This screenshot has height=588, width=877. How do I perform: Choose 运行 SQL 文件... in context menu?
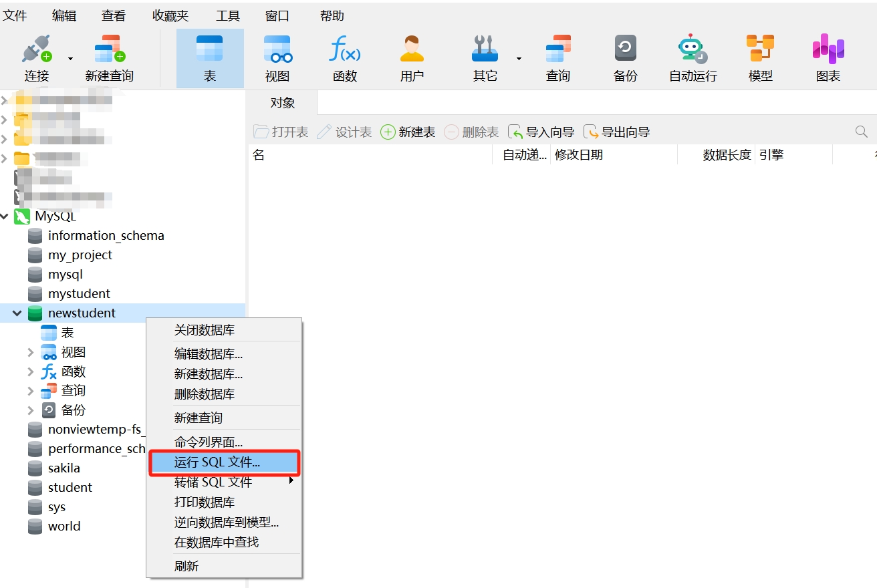point(217,462)
